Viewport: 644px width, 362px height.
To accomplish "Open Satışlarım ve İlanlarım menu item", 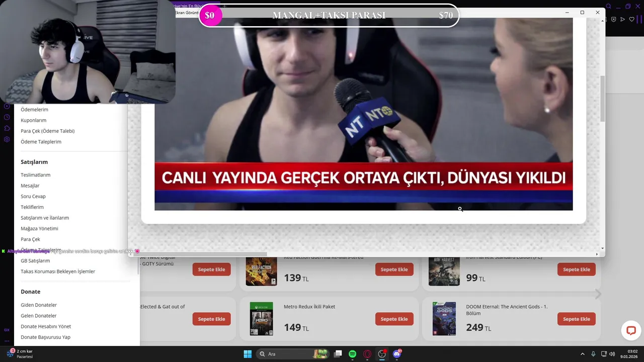I will point(45,218).
